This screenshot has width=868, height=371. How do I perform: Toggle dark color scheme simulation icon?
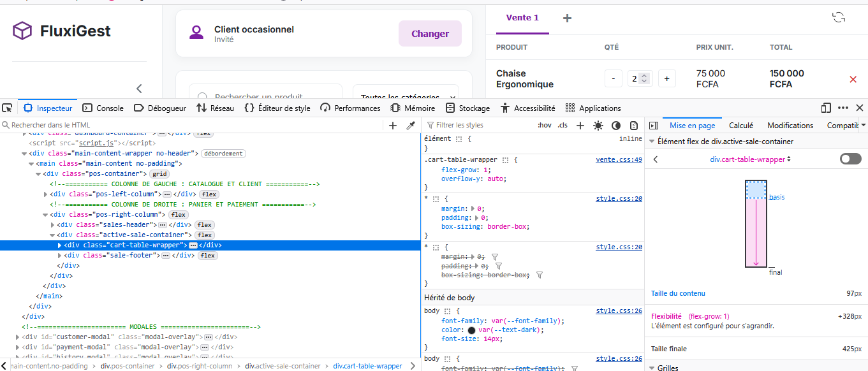[616, 126]
